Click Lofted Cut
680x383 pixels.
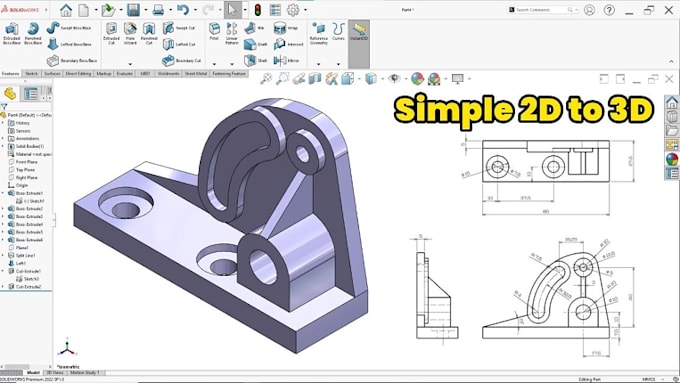click(x=179, y=44)
